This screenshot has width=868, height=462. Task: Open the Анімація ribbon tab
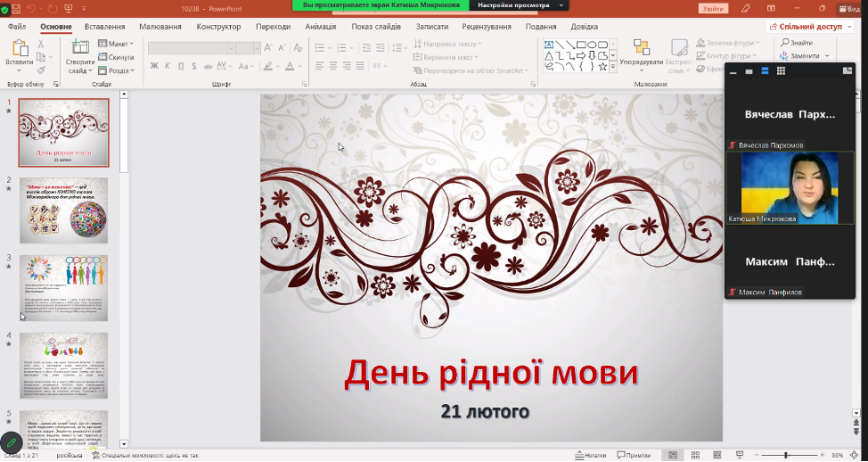click(320, 27)
